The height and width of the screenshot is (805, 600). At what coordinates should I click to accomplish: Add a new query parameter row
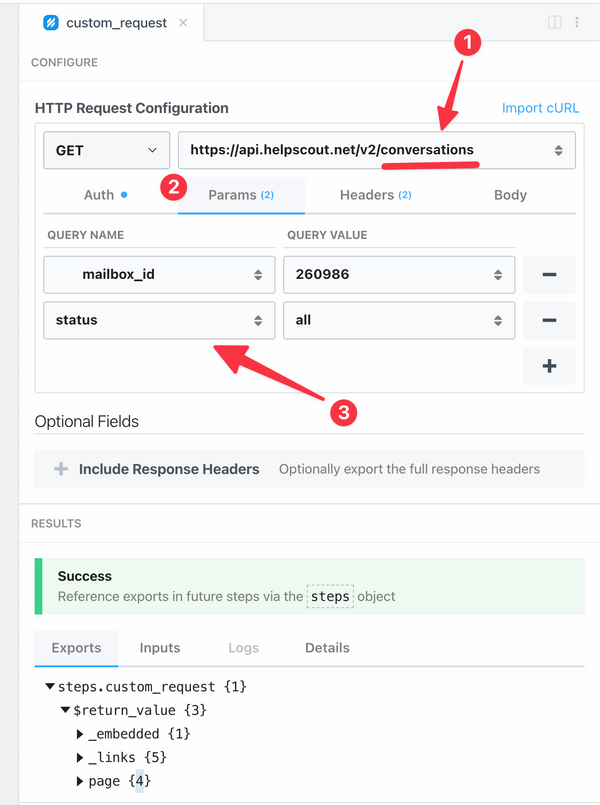[x=549, y=366]
